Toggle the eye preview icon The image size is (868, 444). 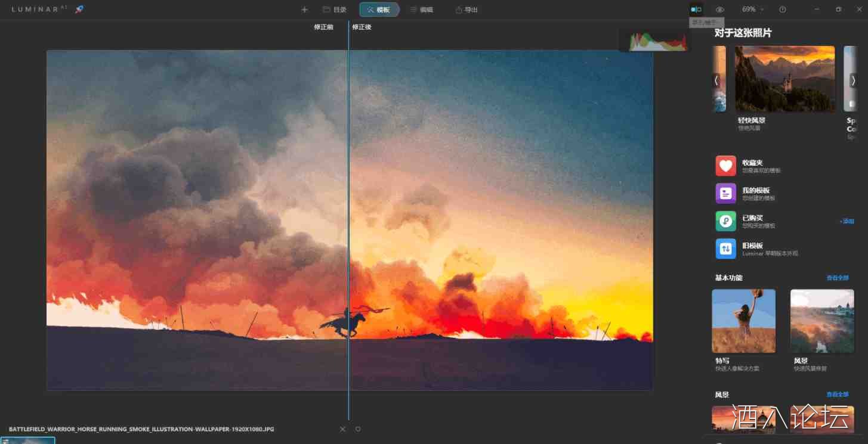pyautogui.click(x=720, y=10)
